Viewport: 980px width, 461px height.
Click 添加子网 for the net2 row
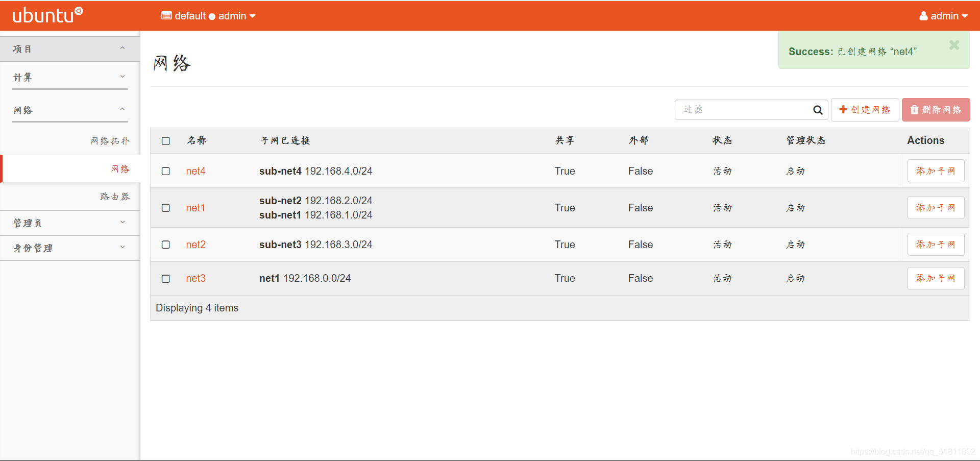pyautogui.click(x=936, y=245)
